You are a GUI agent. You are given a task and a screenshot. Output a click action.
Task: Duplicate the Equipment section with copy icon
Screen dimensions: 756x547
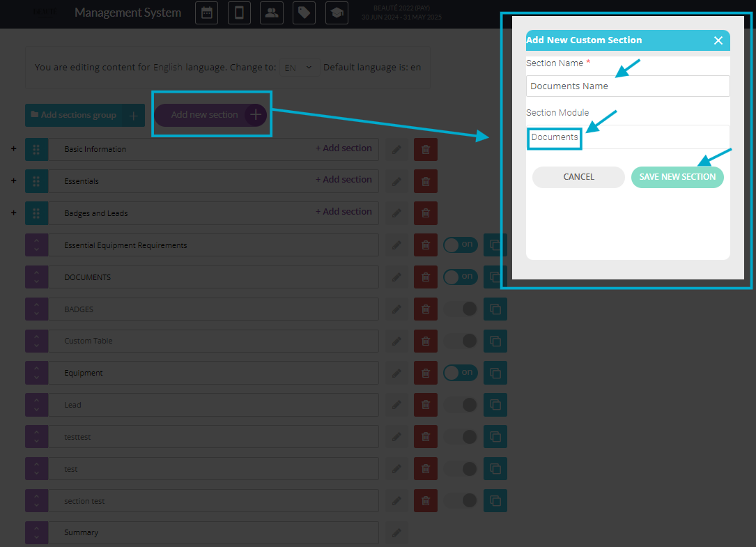(x=495, y=373)
